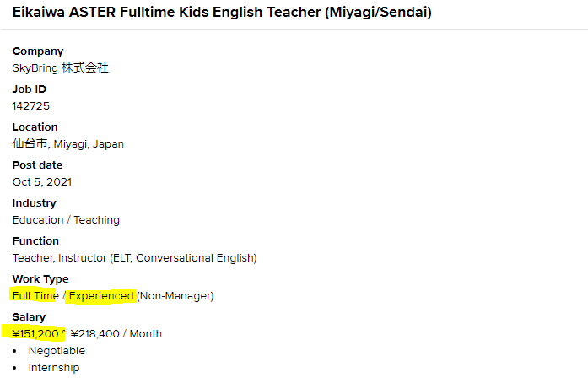Screen dimensions: 588x383
Task: Open the SkyBring 株式会社 company name
Action: (x=60, y=68)
